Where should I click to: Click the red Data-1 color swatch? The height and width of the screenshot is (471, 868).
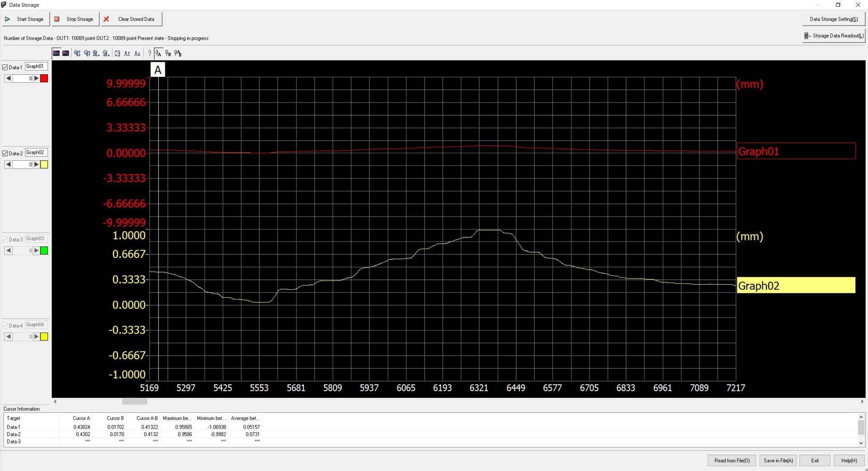tap(44, 79)
